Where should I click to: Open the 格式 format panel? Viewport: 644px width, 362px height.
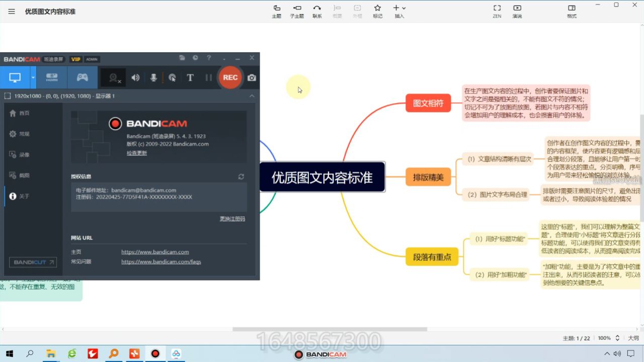572,11
